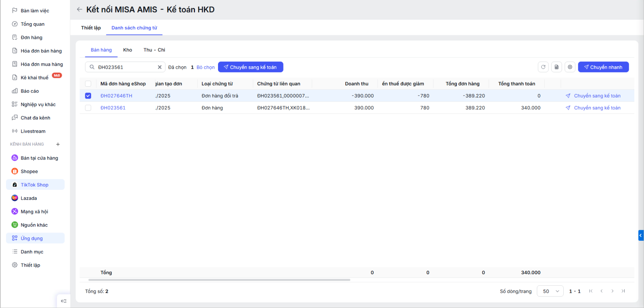The image size is (644, 308).
Task: Click the Nghiệp vụ khác icon
Action: pyautogui.click(x=15, y=104)
